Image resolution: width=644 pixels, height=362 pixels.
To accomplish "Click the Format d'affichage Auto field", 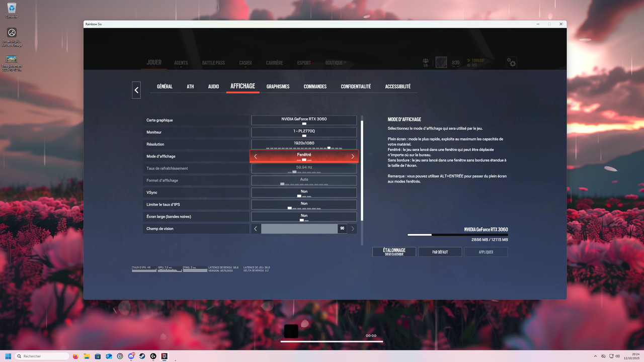I will coord(304,180).
